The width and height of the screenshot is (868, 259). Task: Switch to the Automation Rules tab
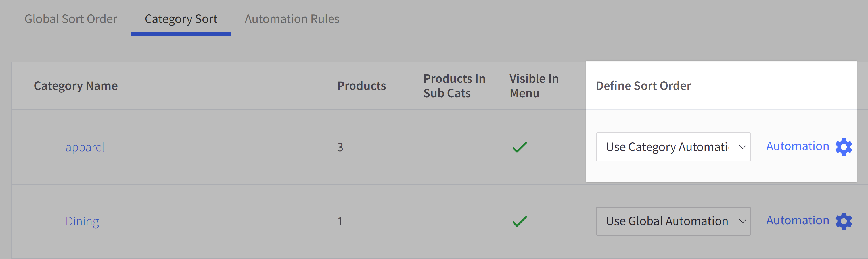coord(292,19)
